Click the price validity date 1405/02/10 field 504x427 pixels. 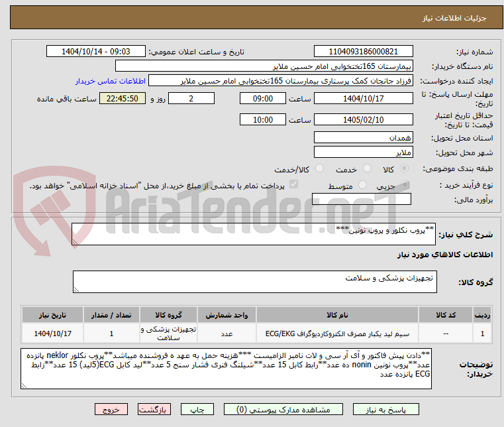(363, 120)
